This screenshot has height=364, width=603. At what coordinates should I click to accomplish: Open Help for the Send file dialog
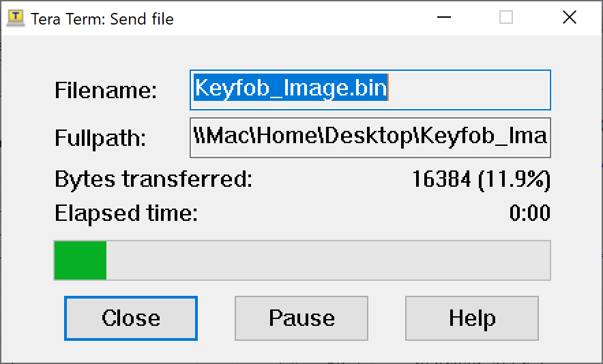coord(472,318)
